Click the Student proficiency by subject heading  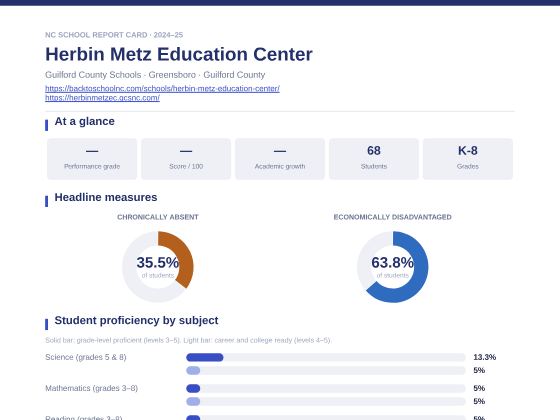[x=136, y=320]
